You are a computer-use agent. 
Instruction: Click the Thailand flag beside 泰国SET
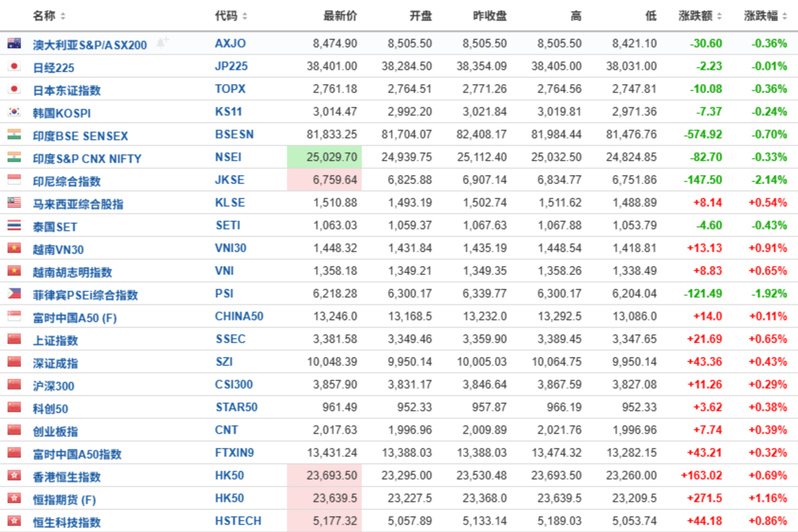[14, 225]
